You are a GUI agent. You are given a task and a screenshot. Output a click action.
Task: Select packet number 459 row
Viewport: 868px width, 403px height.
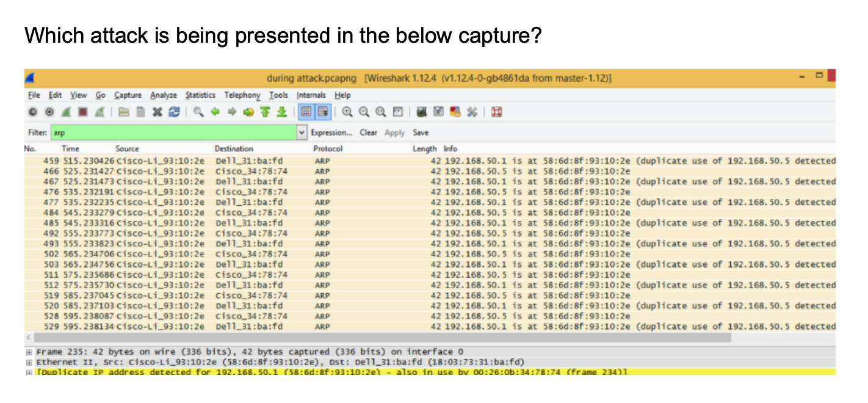pyautogui.click(x=430, y=161)
